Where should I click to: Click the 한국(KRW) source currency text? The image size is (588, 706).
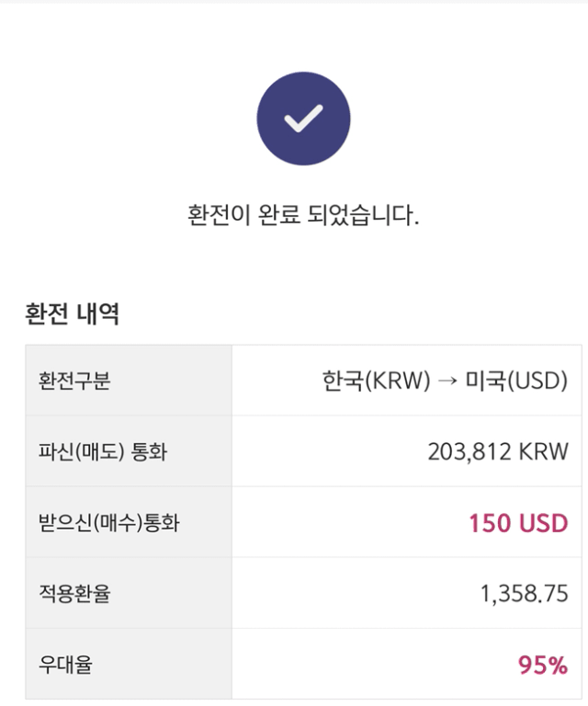[x=376, y=381]
